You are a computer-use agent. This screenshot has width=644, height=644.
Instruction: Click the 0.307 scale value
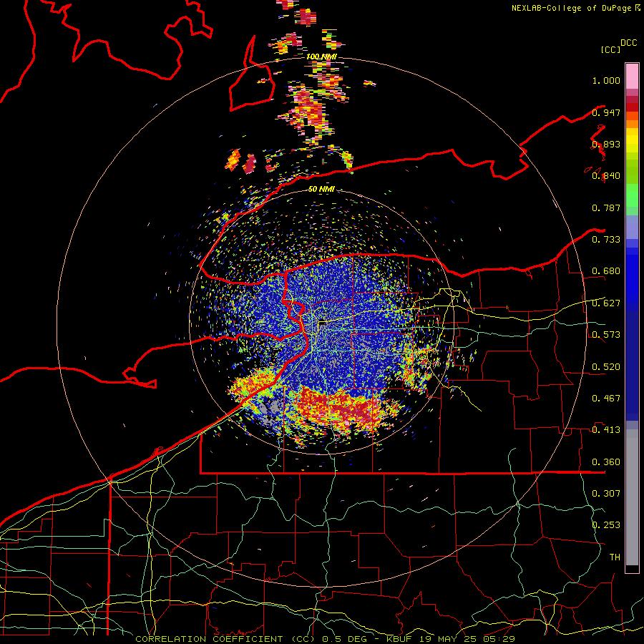tap(606, 494)
